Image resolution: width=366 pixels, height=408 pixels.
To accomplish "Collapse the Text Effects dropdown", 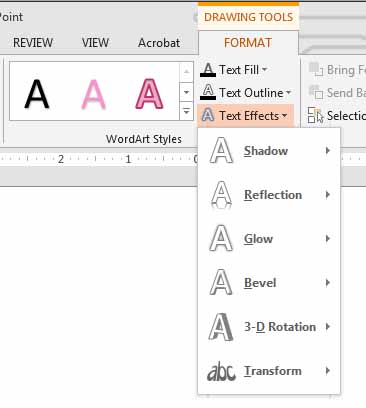I will coord(246,116).
